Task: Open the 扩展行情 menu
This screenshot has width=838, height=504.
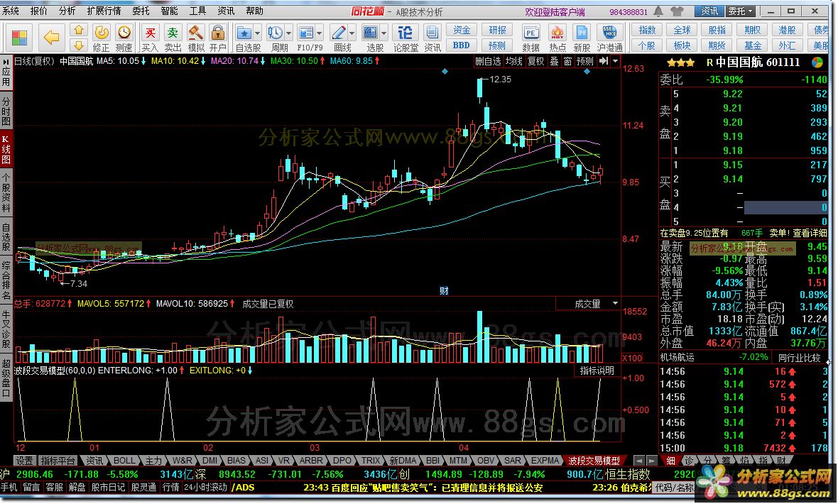Action: pos(104,11)
